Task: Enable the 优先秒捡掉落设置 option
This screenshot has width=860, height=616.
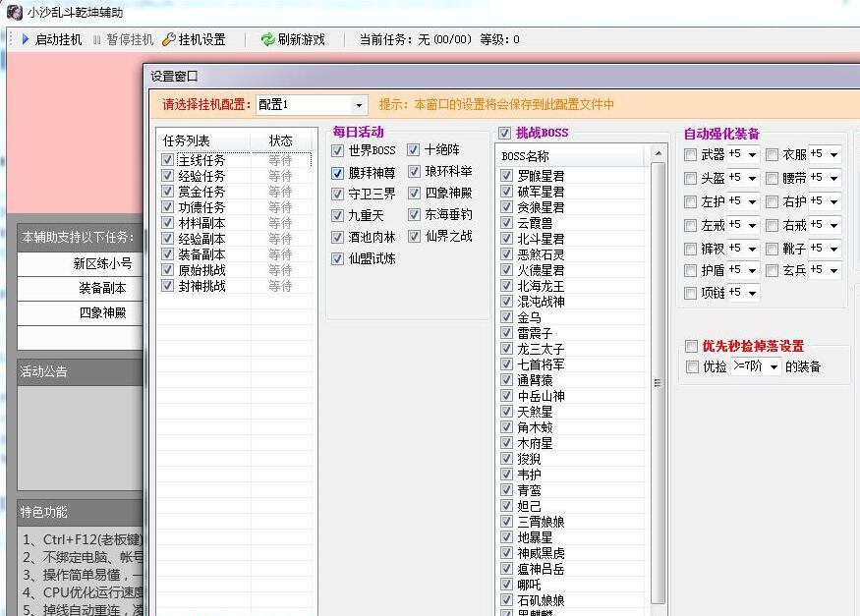Action: click(691, 346)
